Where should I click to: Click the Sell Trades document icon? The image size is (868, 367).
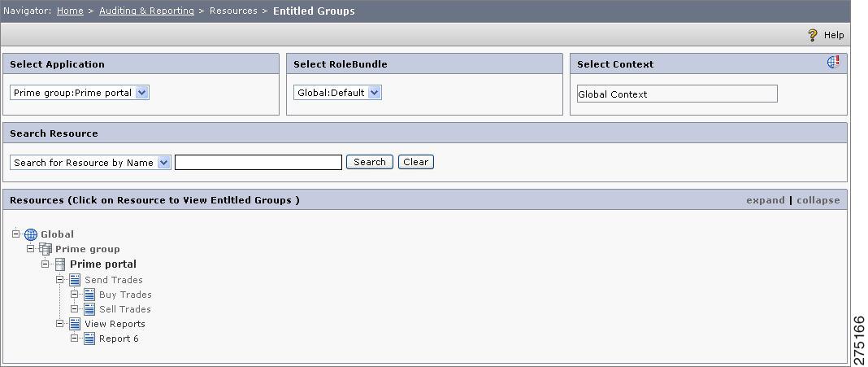point(89,308)
